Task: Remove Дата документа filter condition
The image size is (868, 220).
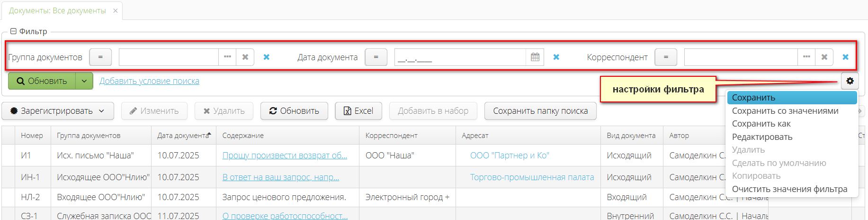Action: coord(556,57)
